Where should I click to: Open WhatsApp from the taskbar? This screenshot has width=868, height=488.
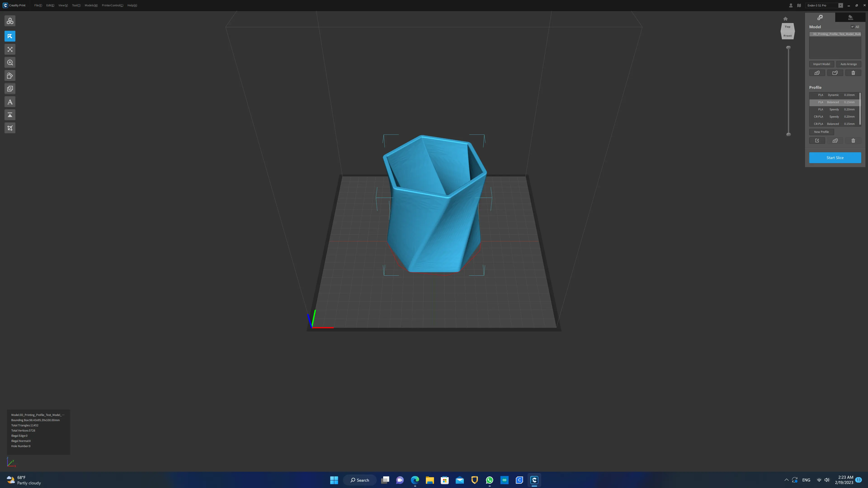[x=489, y=480]
